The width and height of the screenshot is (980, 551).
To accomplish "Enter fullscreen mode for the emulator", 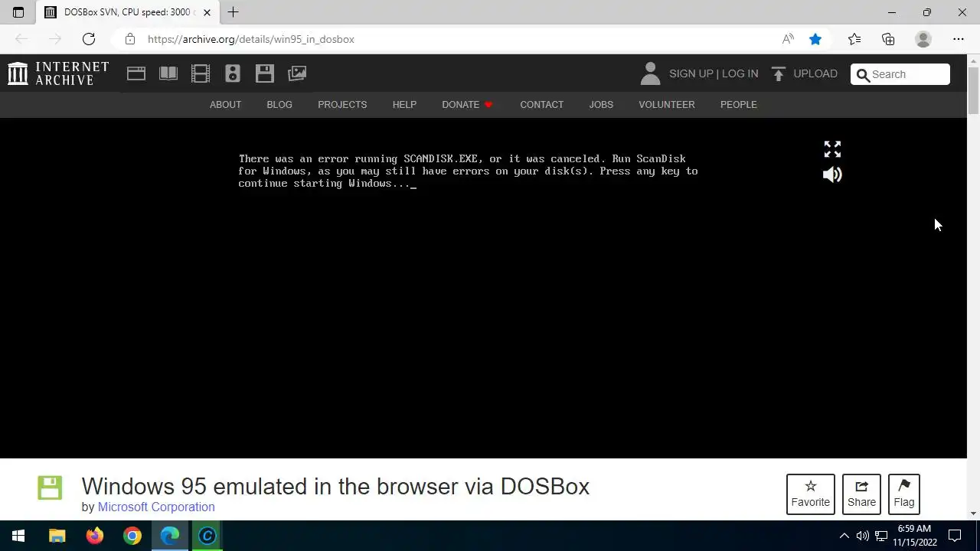I will pyautogui.click(x=832, y=149).
